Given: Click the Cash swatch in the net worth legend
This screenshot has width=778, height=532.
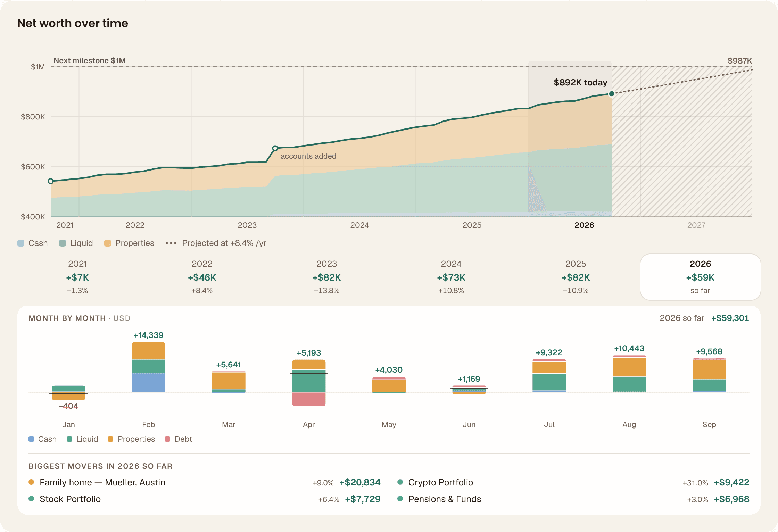Looking at the screenshot, I should point(21,243).
